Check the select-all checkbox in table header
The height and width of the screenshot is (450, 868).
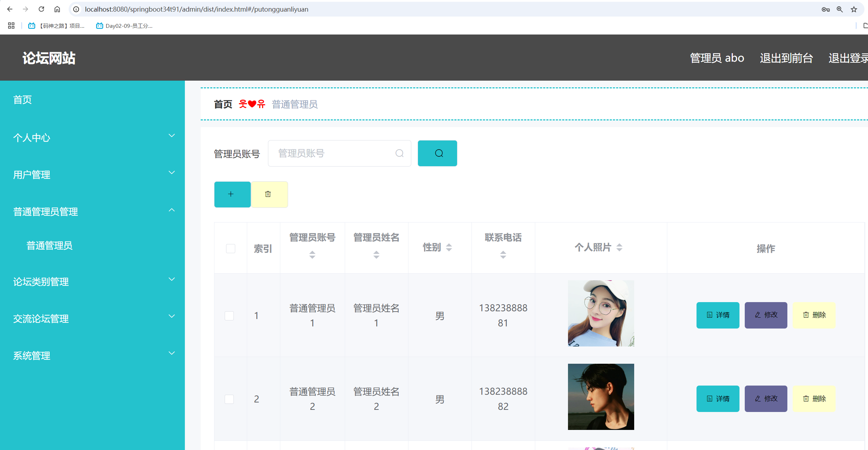point(230,248)
